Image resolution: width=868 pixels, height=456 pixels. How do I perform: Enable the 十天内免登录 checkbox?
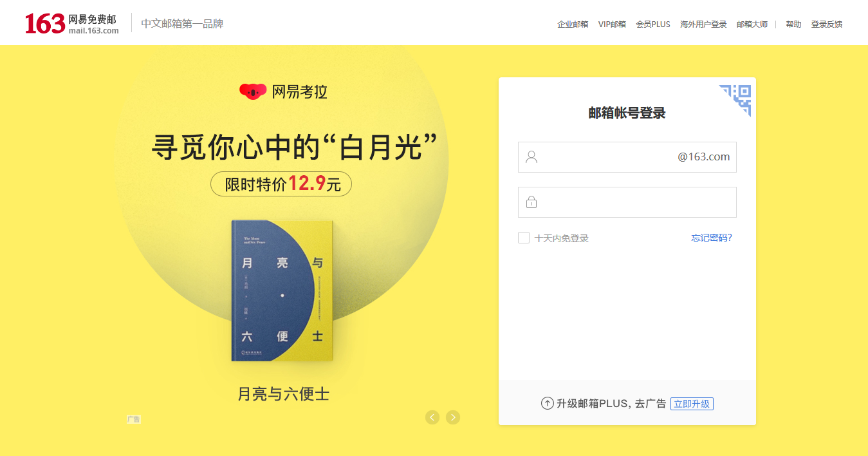[524, 238]
